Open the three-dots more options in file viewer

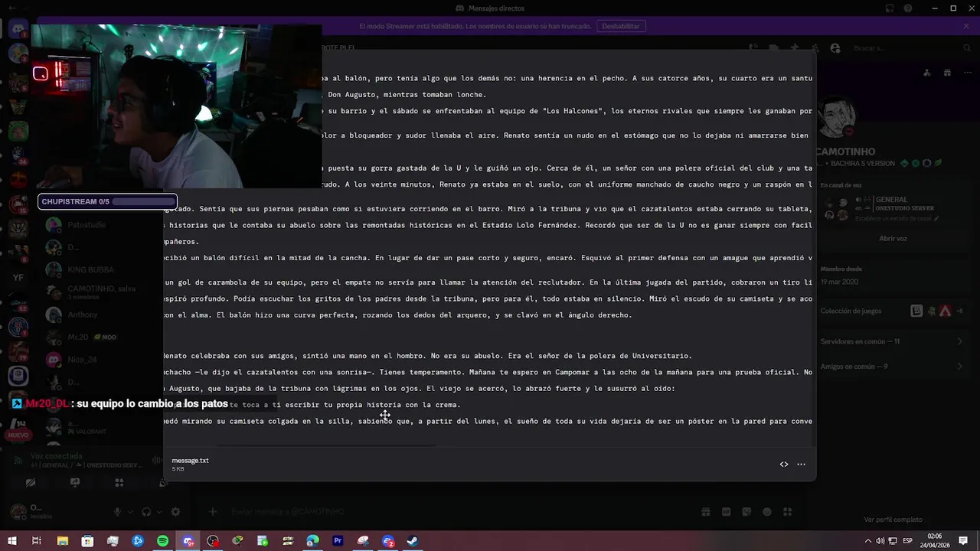[801, 464]
